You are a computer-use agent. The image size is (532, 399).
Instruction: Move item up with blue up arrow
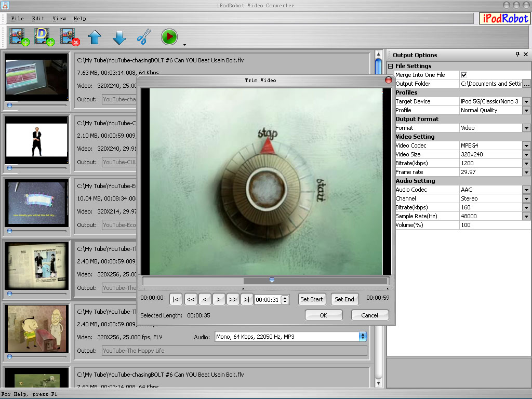point(94,37)
